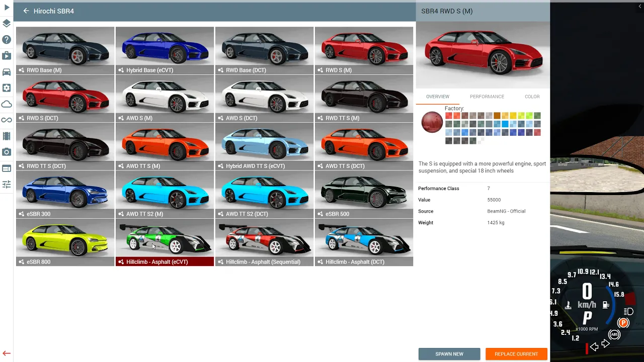Click the BeamNG - Official source text
Screen dimensions: 644x362
506,211
